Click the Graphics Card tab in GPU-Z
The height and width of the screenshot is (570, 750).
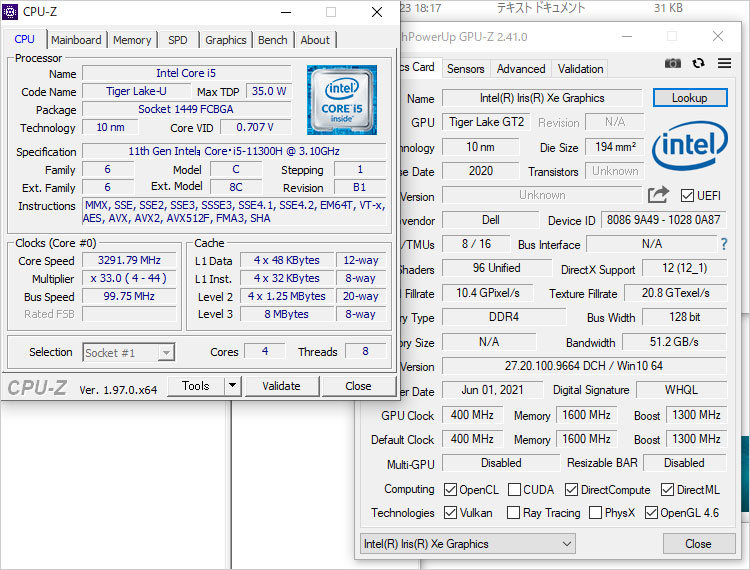[x=419, y=67]
